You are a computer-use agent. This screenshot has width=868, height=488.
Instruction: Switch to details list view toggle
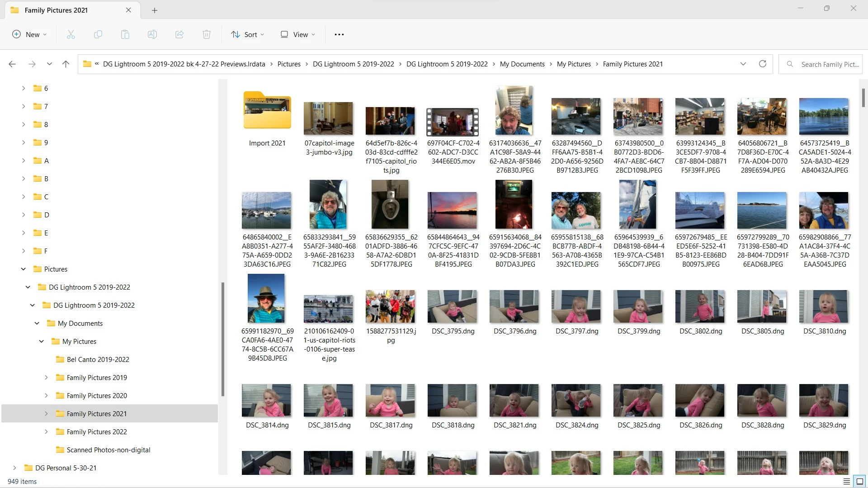pos(846,481)
